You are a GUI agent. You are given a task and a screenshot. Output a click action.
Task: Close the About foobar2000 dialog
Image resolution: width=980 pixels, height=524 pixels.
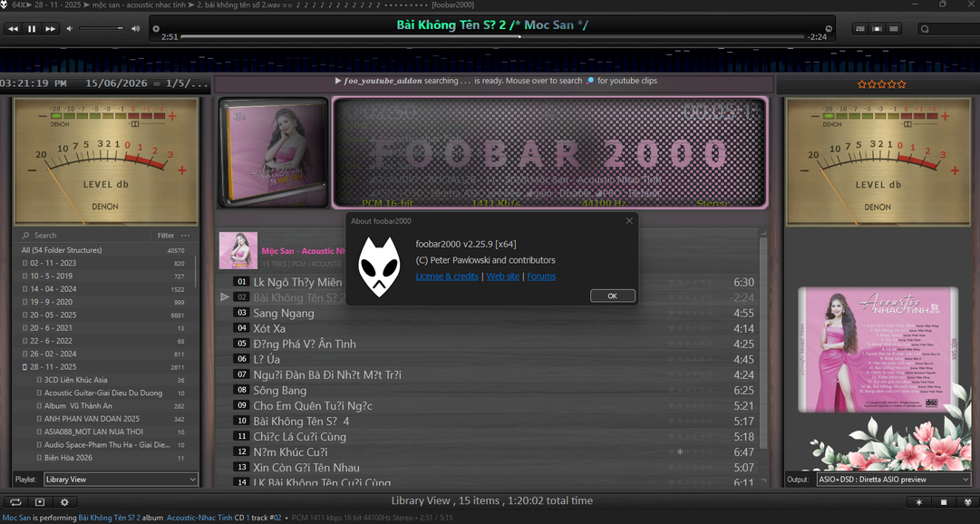629,220
